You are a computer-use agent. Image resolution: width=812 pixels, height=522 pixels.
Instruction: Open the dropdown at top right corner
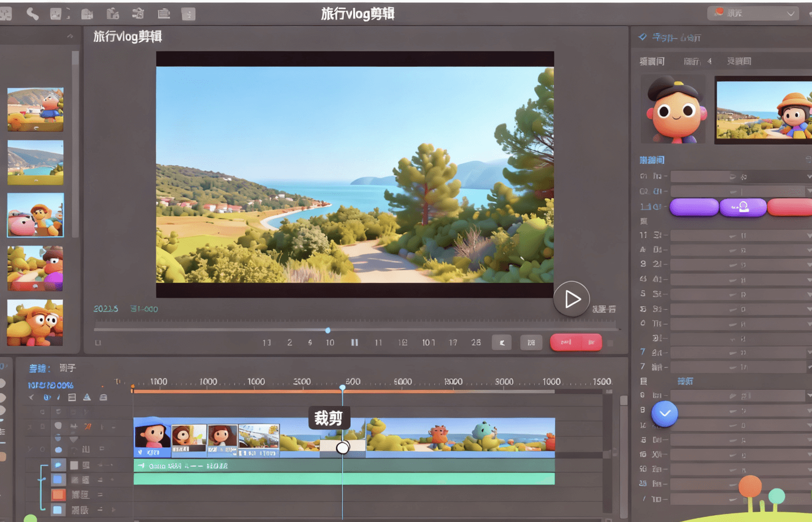(753, 14)
